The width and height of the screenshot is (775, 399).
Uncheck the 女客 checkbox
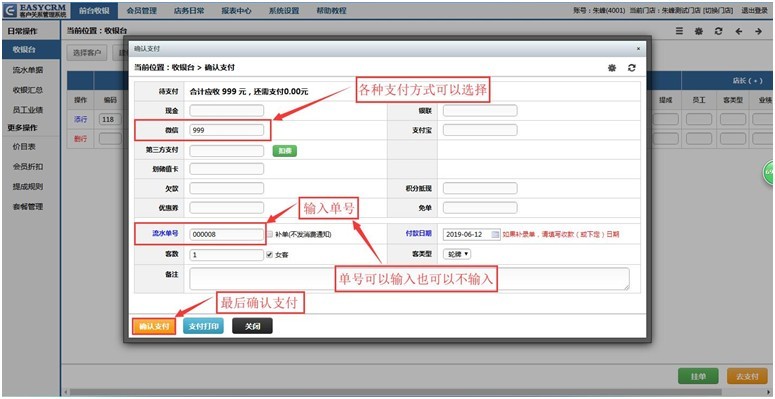click(270, 255)
